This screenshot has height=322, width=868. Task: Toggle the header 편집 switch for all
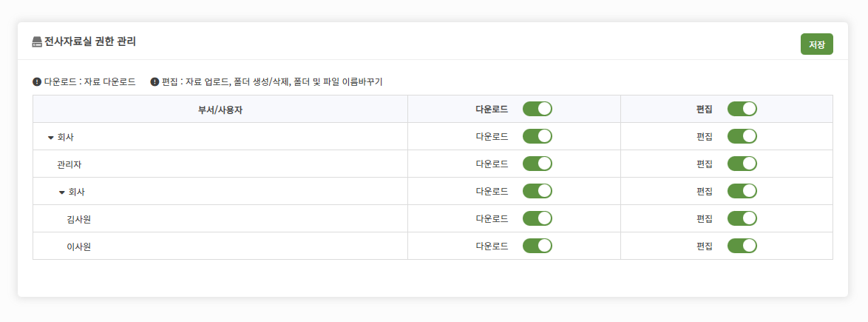click(742, 109)
